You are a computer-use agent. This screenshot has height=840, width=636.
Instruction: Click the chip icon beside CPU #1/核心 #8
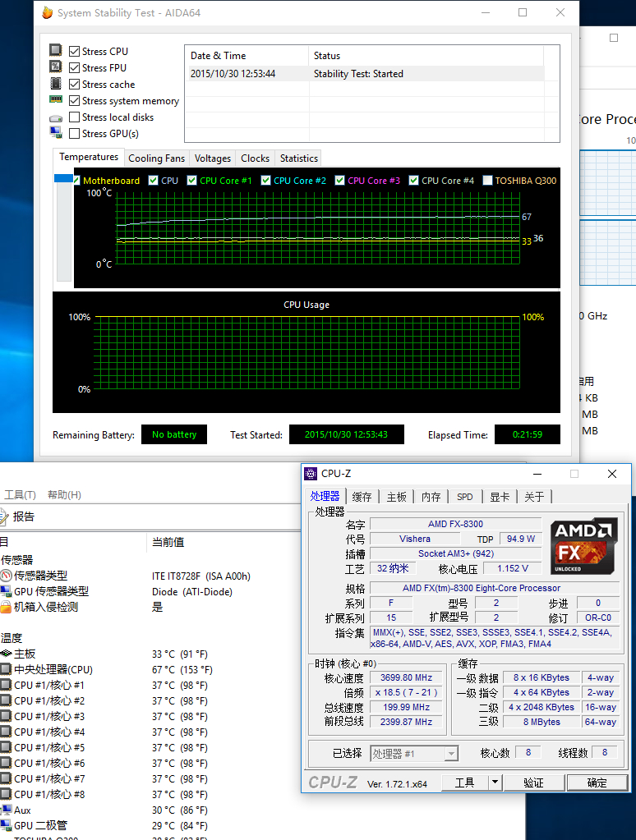tap(6, 794)
